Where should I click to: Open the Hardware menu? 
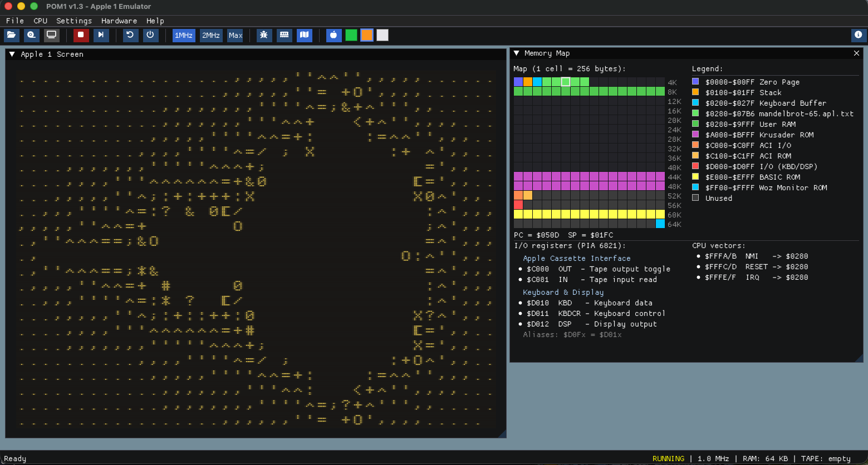click(119, 21)
